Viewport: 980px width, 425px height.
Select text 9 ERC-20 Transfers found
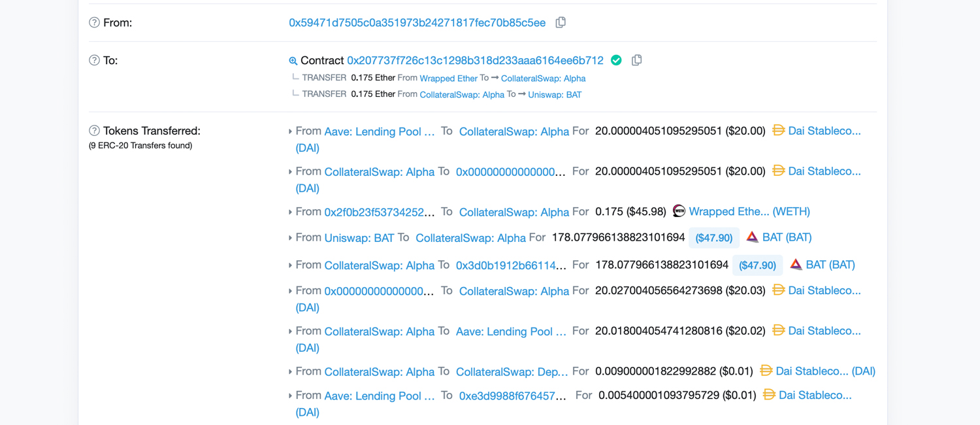click(x=140, y=146)
